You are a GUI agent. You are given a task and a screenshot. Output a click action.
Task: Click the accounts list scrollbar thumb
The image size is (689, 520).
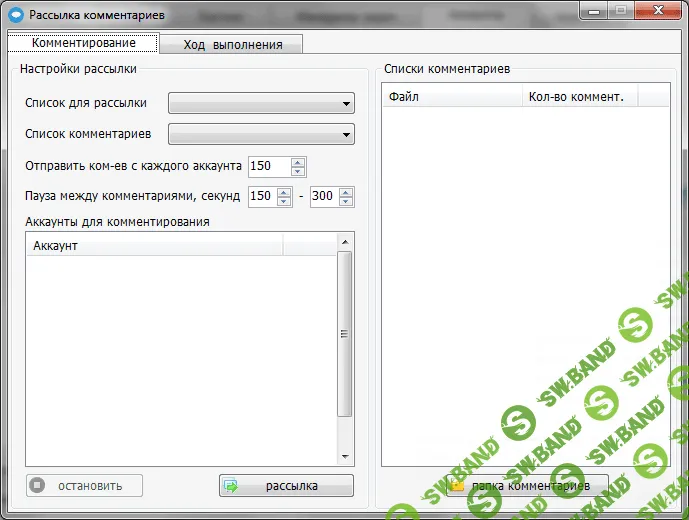tap(345, 334)
